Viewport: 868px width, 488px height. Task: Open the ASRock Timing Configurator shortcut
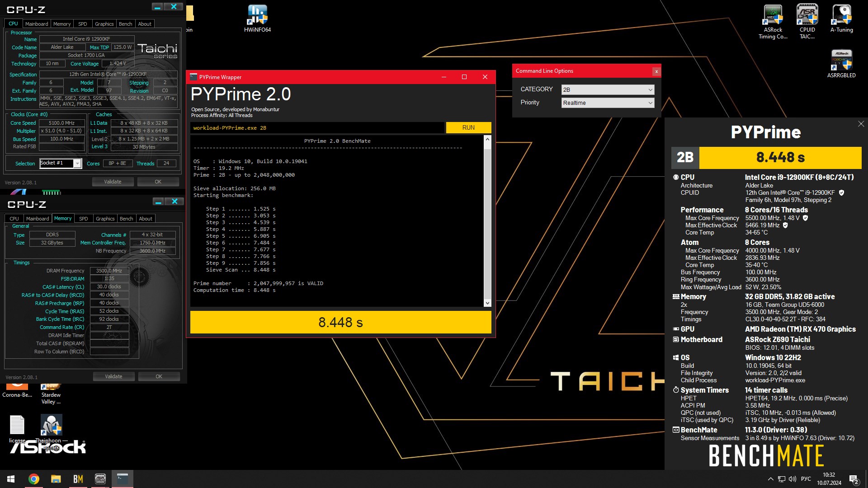(x=773, y=22)
